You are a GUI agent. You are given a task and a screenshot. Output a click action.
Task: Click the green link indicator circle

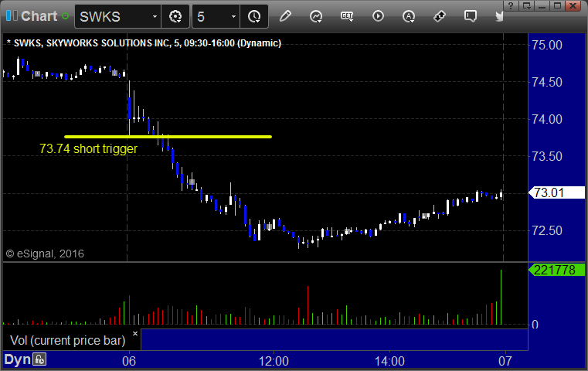[65, 16]
